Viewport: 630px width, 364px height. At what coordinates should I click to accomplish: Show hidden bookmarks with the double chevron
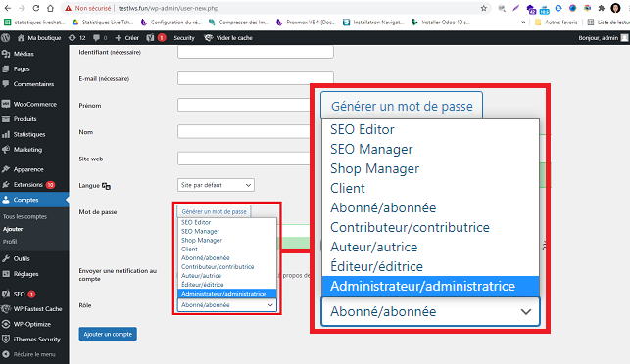click(x=523, y=23)
